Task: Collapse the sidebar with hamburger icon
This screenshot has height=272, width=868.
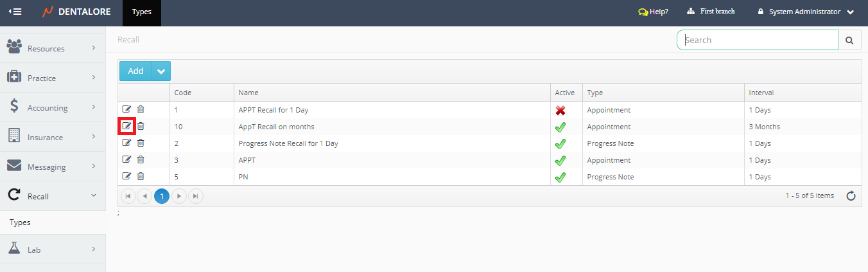Action: tap(15, 12)
